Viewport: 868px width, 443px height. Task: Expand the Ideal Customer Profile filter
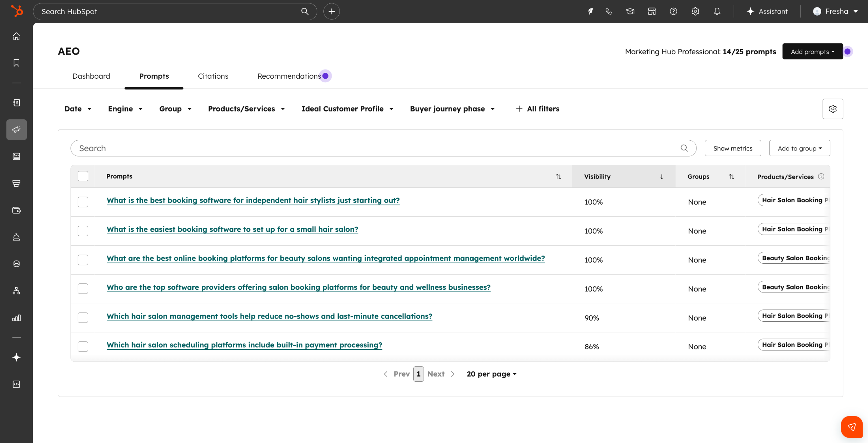348,109
